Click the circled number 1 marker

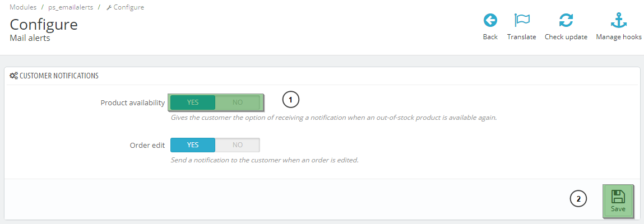(x=290, y=100)
